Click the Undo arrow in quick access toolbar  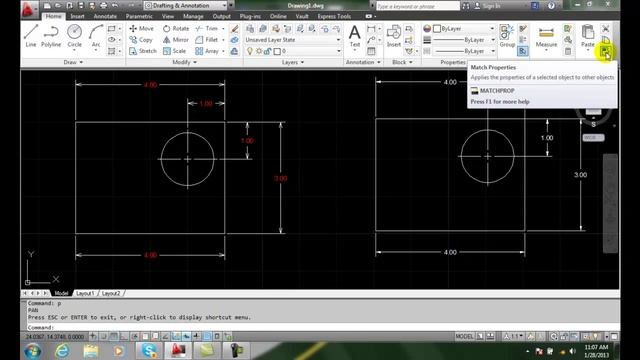point(115,6)
